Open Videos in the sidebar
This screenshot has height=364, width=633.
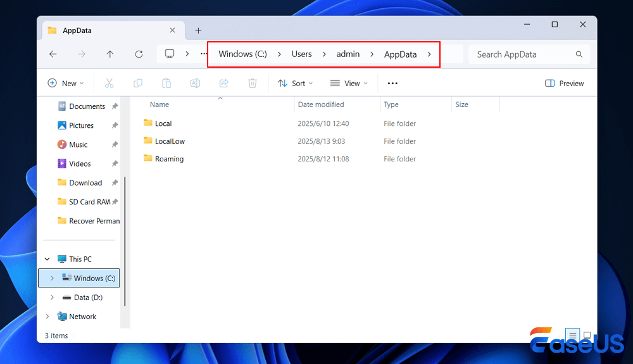74,163
